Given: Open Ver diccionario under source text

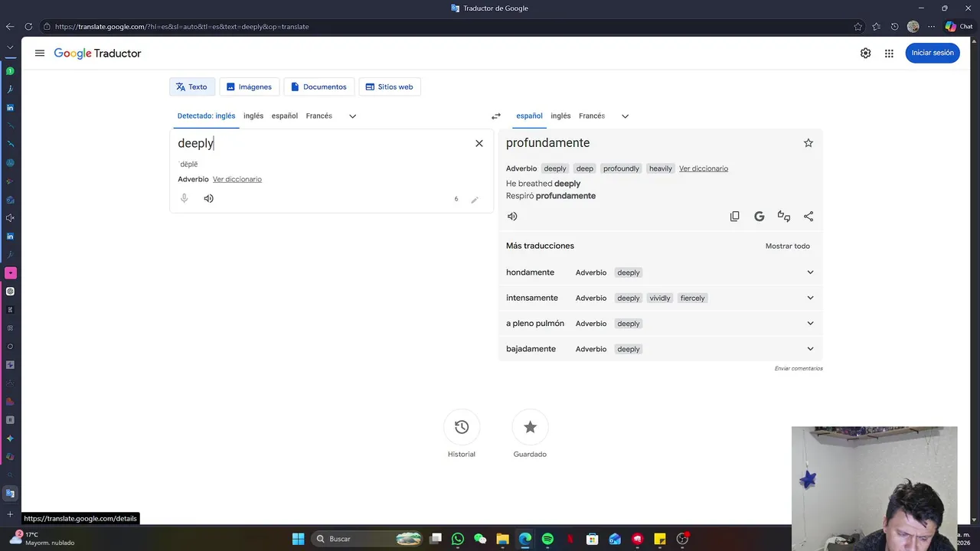Looking at the screenshot, I should pyautogui.click(x=237, y=179).
